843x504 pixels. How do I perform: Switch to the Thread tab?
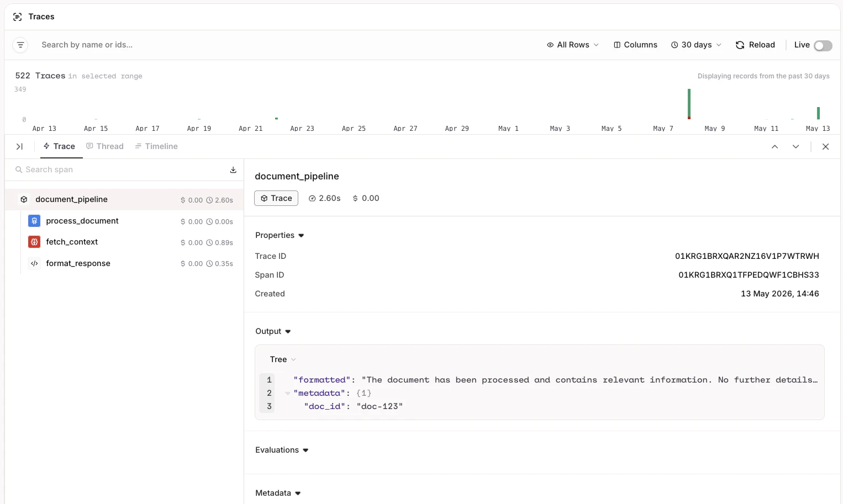(105, 146)
